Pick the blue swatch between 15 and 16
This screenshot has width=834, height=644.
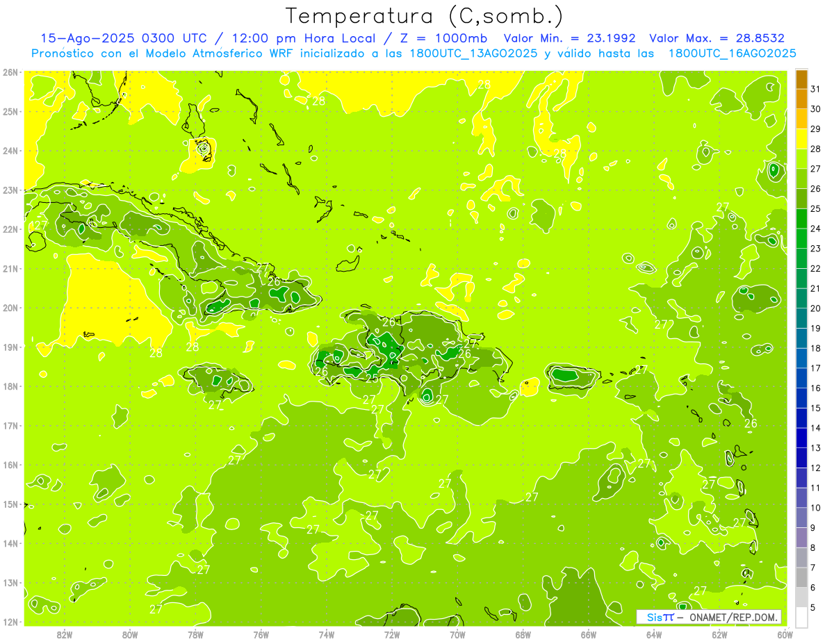pos(801,398)
